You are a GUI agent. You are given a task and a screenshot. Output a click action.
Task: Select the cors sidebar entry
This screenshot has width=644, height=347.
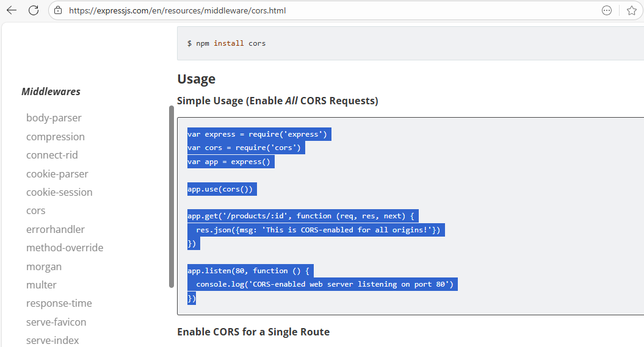[x=36, y=210]
